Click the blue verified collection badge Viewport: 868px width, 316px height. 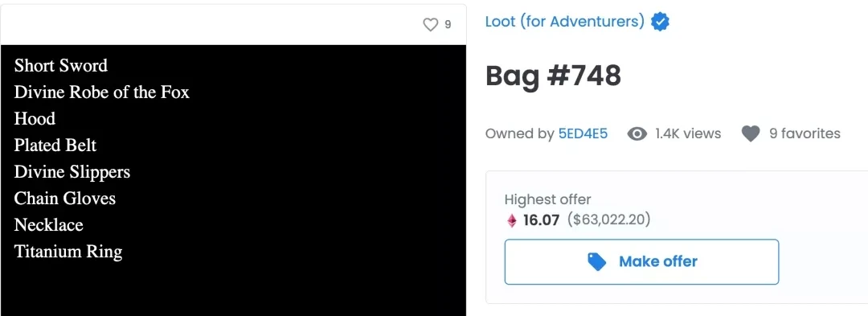coord(660,23)
